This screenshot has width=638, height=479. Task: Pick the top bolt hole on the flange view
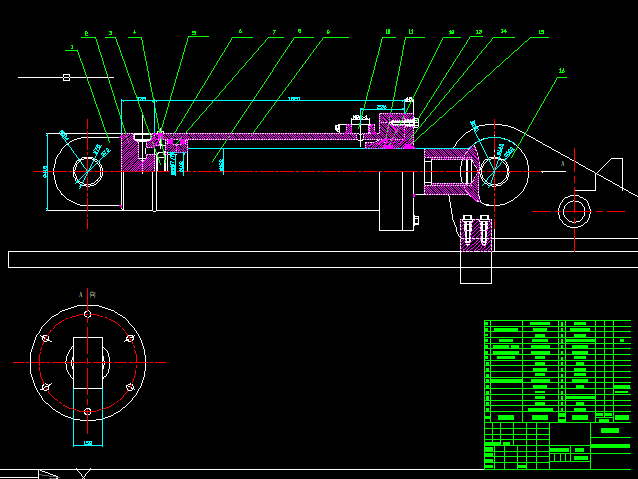[x=87, y=314]
